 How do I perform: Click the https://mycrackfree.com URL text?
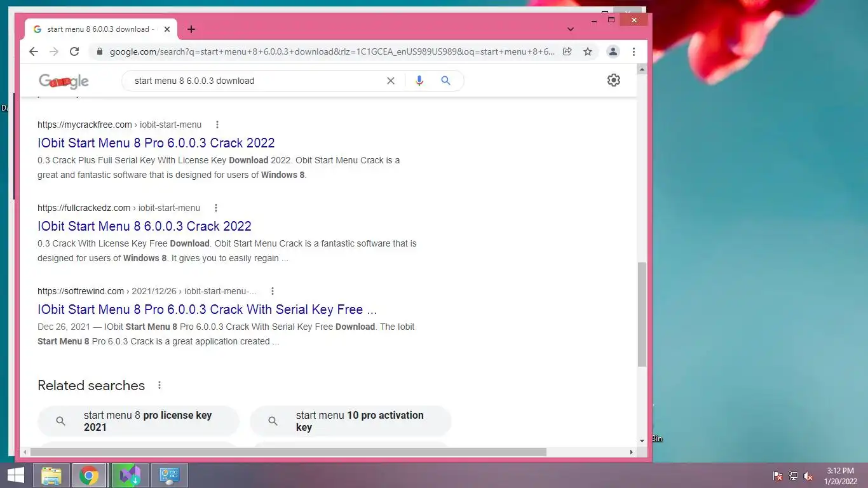[85, 125]
